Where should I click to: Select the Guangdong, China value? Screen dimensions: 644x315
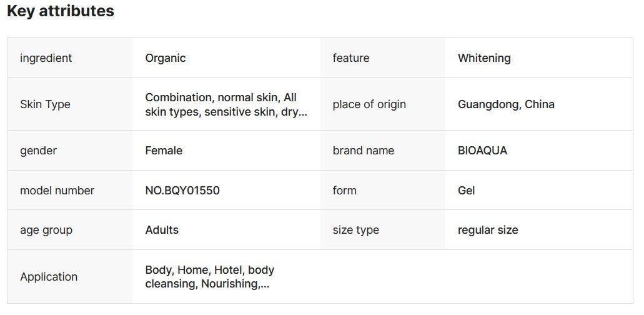pos(506,104)
